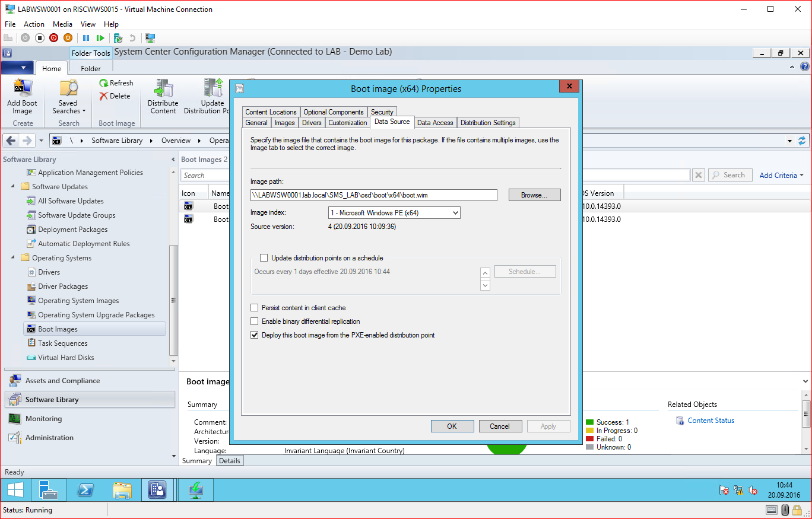Uncheck Deploy this boot image from PXE
The height and width of the screenshot is (519, 812).
coord(254,335)
